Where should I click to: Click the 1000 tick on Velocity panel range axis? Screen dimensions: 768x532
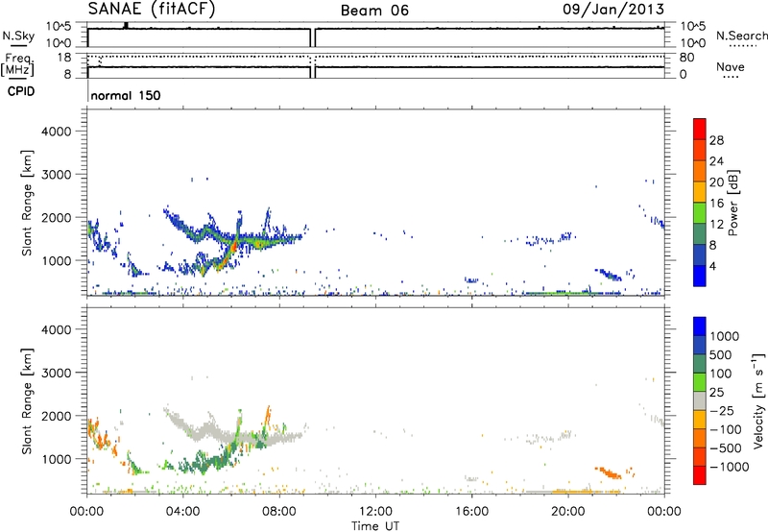(56, 459)
